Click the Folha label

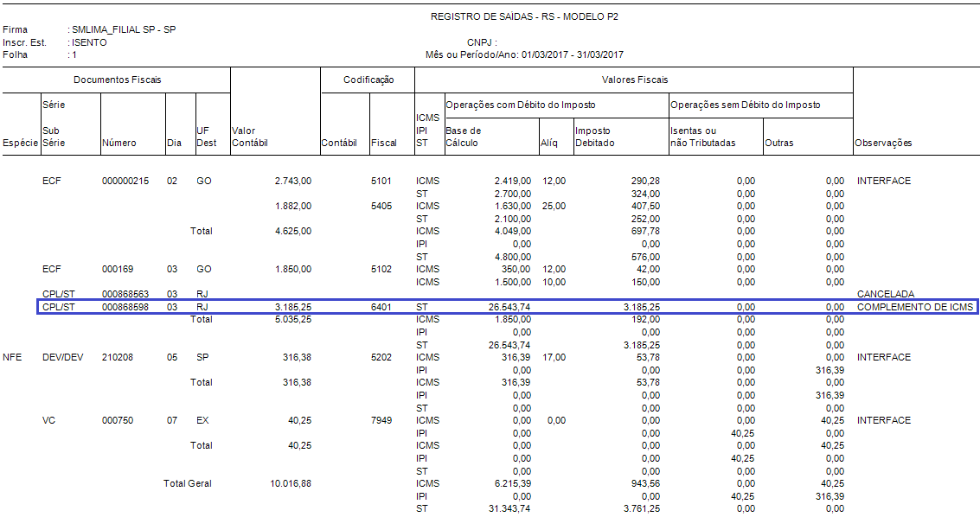point(15,54)
